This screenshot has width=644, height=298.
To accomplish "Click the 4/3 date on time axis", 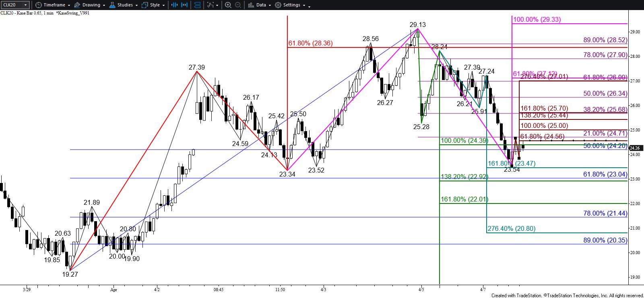I will tap(323, 289).
